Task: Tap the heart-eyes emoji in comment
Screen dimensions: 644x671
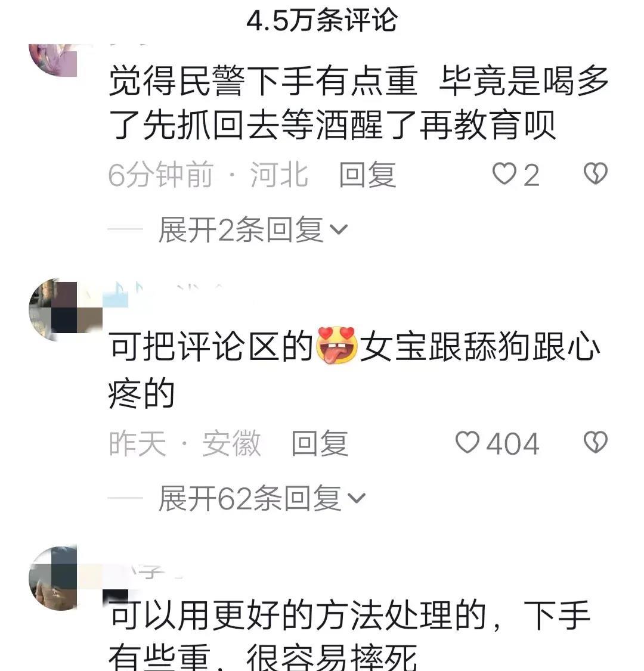Action: pyautogui.click(x=336, y=346)
